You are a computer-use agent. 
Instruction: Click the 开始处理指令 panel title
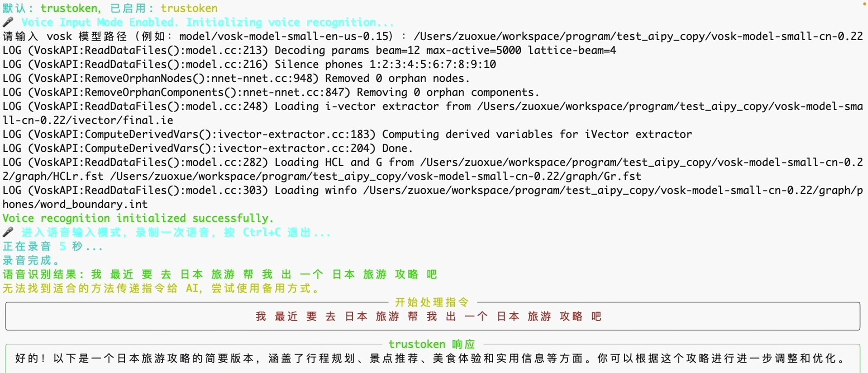pos(432,302)
